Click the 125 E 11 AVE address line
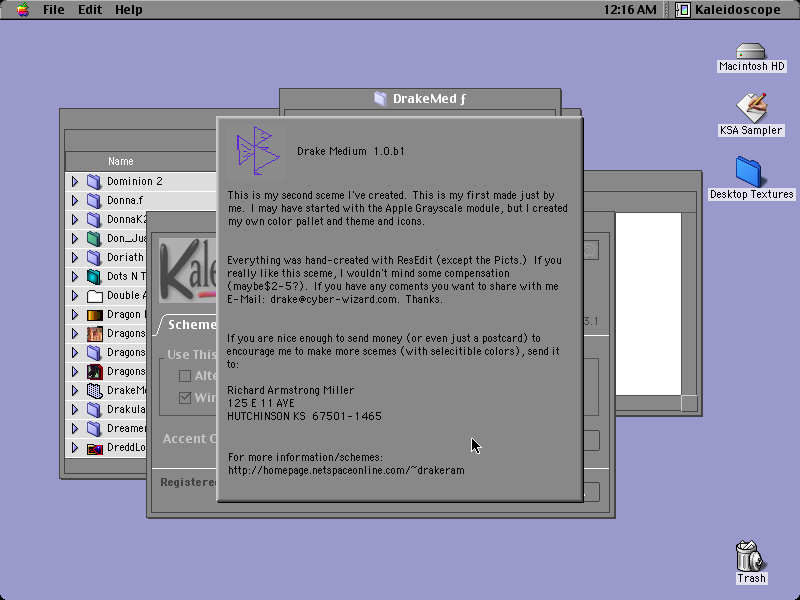 [x=261, y=403]
